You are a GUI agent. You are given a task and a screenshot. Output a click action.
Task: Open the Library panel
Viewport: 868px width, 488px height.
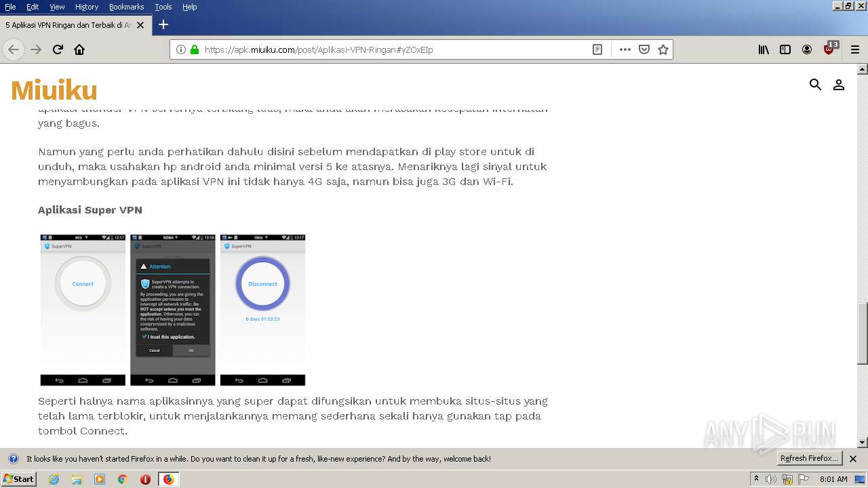coord(764,49)
